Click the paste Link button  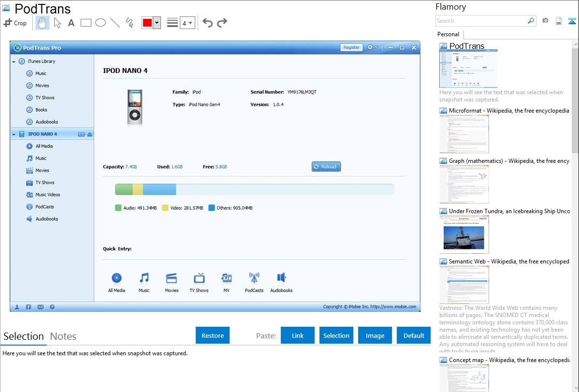[298, 335]
